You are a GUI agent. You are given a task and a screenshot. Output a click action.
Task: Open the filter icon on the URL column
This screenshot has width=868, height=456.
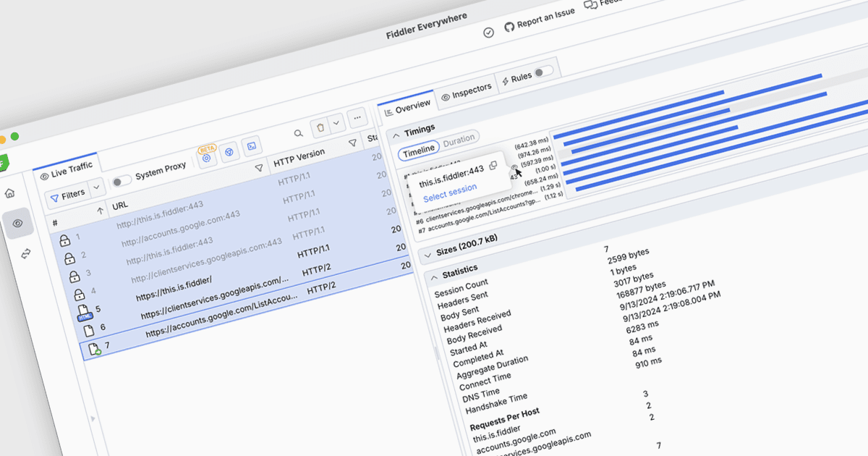[x=259, y=168]
